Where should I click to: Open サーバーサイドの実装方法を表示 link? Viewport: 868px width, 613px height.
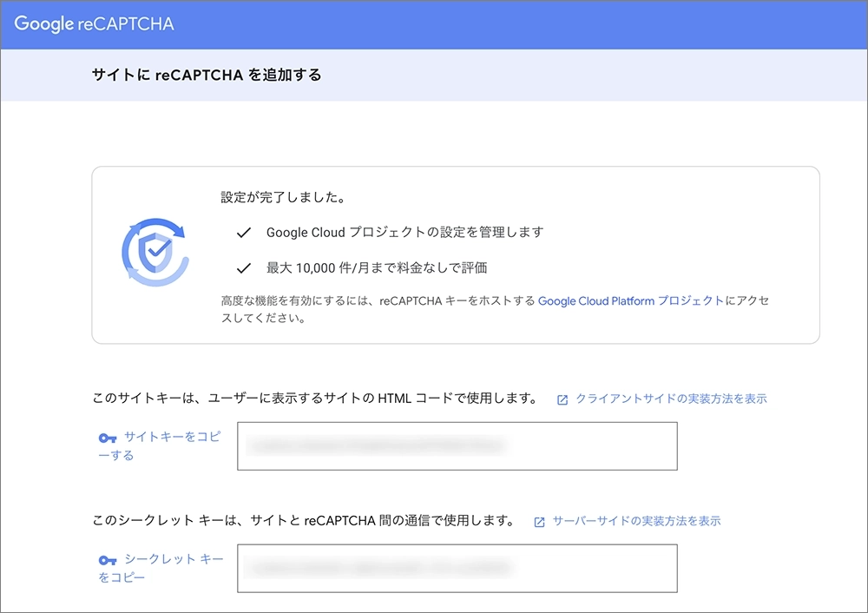point(636,521)
